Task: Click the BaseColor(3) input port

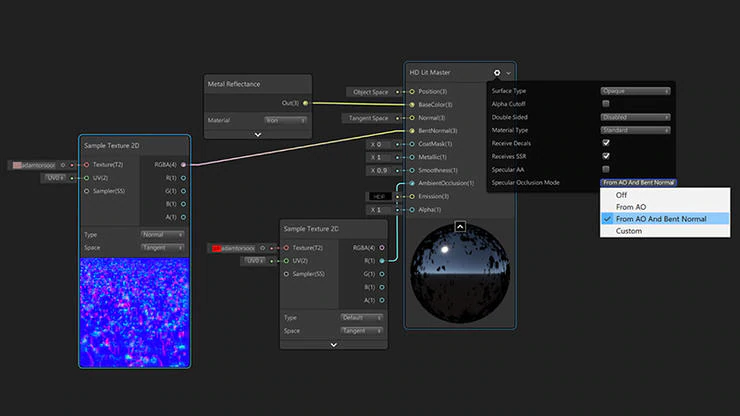Action: point(412,104)
